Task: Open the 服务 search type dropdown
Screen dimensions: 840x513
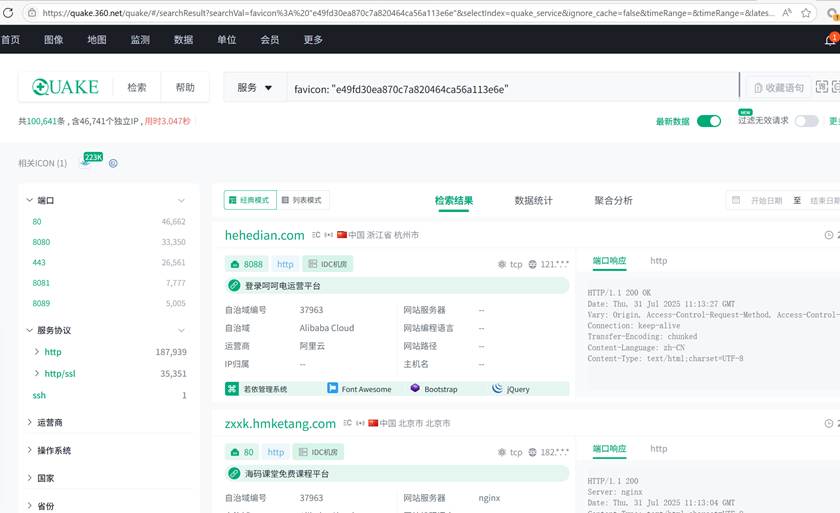Action: click(x=254, y=88)
